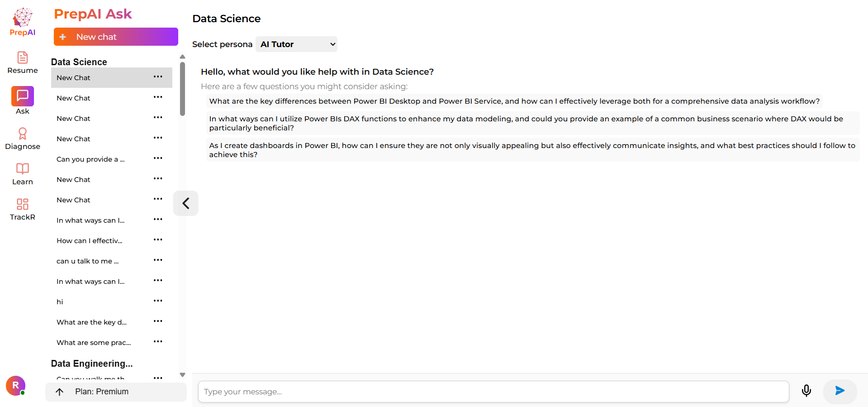868x407 pixels.
Task: Open the Diagnose section icon
Action: point(23,134)
